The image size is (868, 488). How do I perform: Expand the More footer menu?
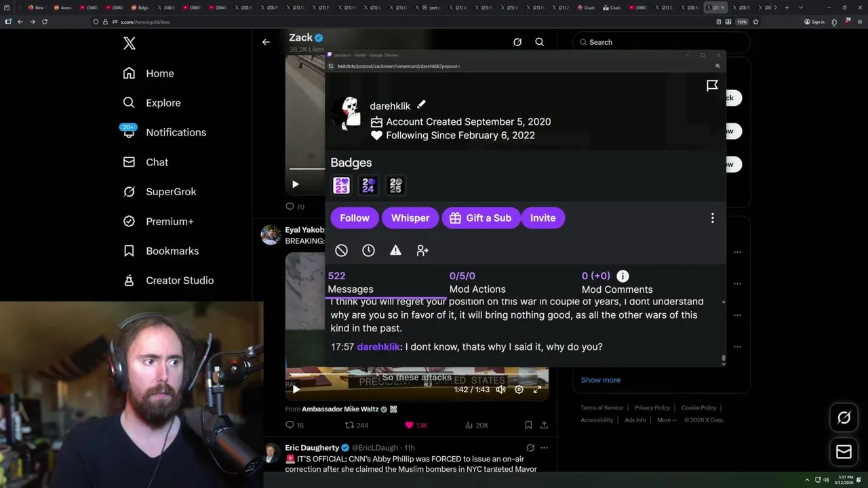point(667,420)
